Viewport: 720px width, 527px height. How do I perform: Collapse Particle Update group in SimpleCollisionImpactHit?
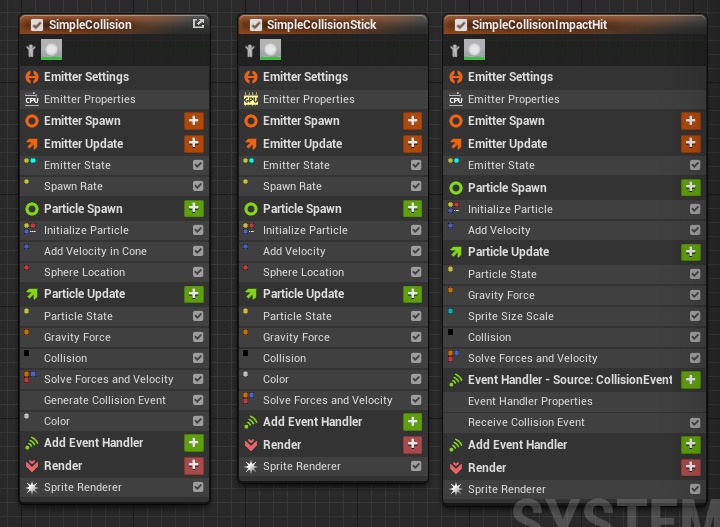508,252
